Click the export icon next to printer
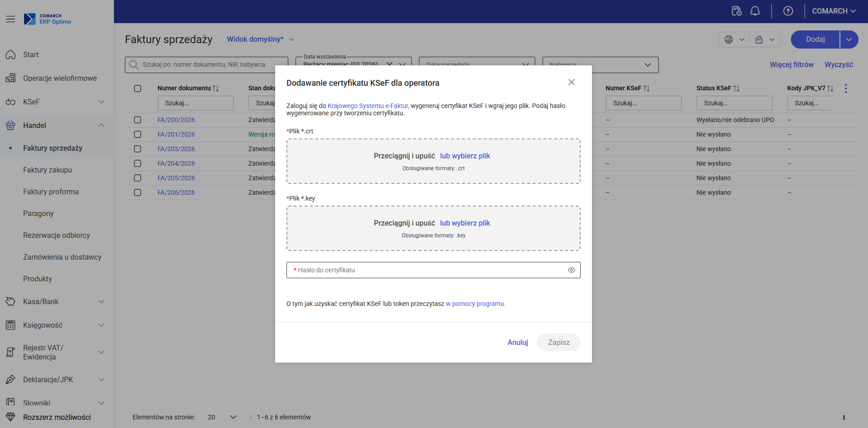The image size is (868, 428). point(759,39)
